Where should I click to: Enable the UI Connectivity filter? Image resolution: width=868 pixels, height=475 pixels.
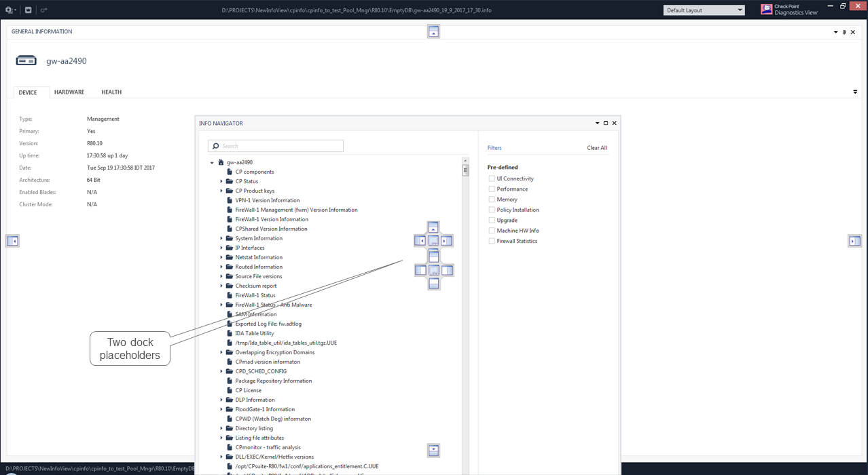[492, 179]
